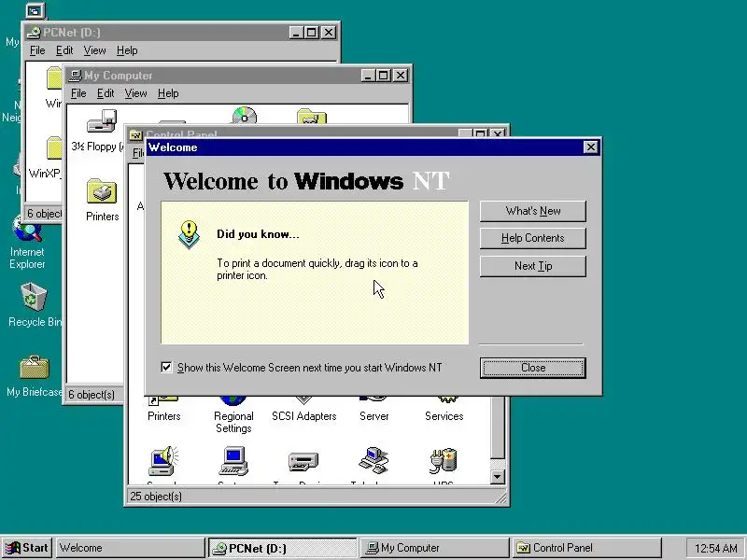This screenshot has height=560, width=747.
Task: Open the Start menu
Action: [x=26, y=548]
